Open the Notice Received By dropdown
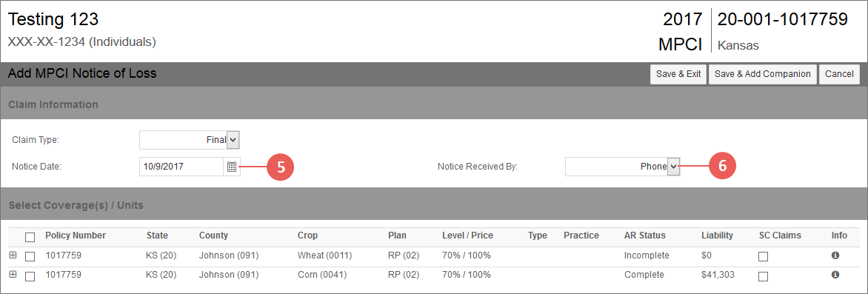This screenshot has width=868, height=294. click(622, 166)
